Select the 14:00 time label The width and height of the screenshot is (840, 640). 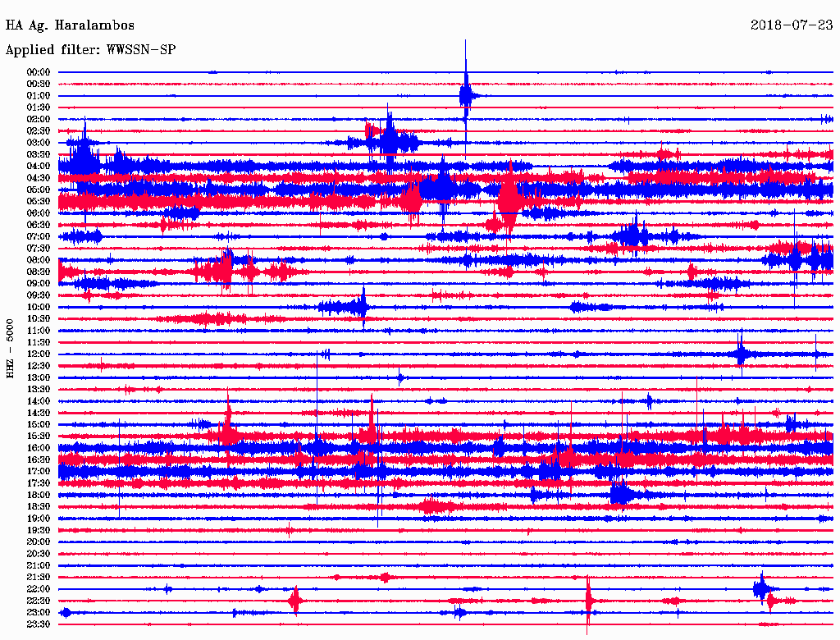(39, 401)
